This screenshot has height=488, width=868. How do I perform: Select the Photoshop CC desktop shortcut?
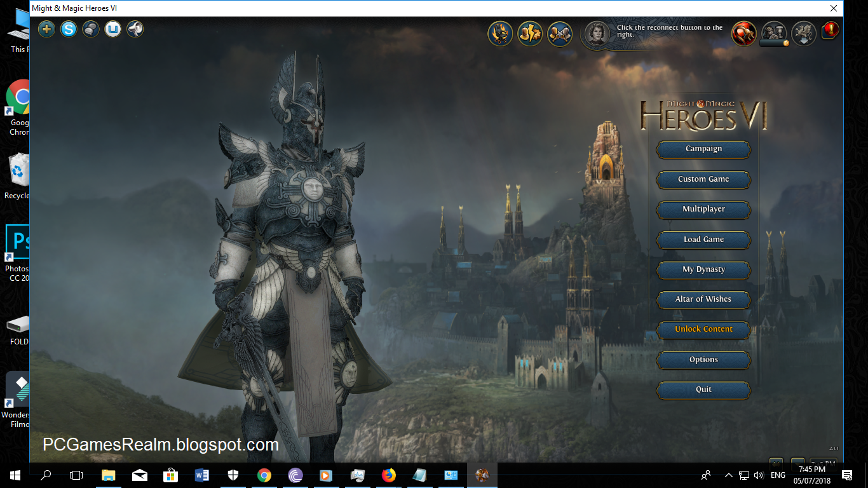click(18, 254)
